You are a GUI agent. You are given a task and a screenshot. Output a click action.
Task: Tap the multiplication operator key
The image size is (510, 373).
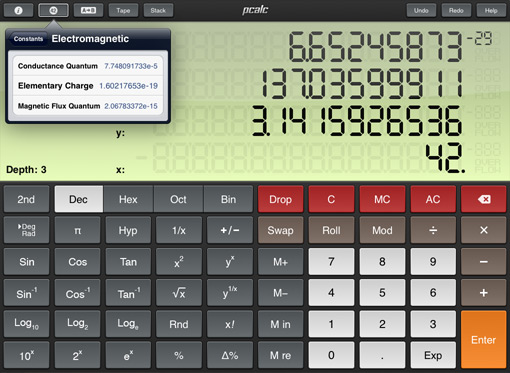484,230
